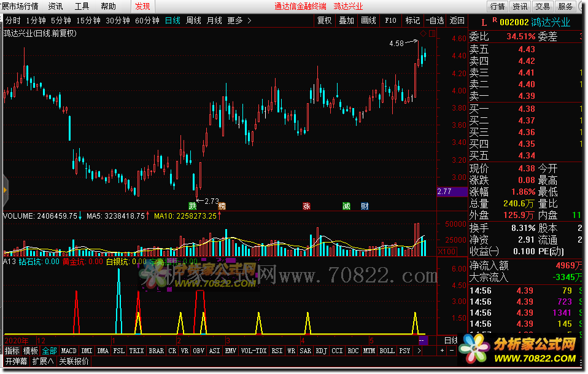Select the KDJ indicator

click(322, 351)
